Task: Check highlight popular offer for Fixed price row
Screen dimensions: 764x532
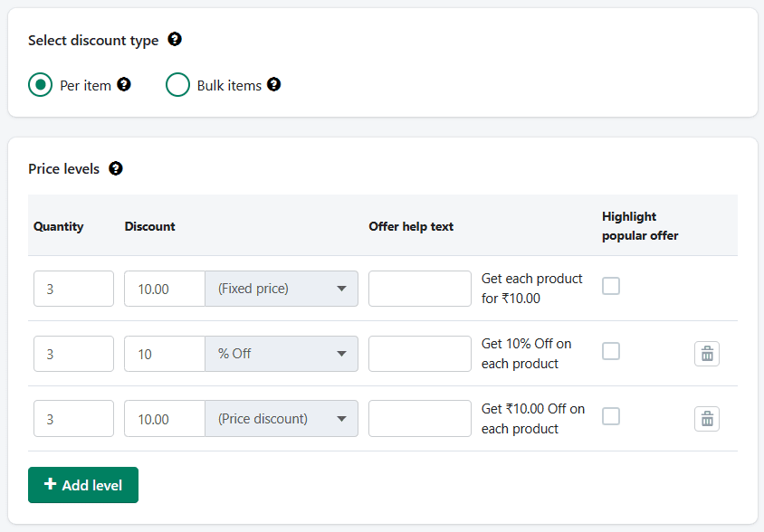Action: point(611,286)
